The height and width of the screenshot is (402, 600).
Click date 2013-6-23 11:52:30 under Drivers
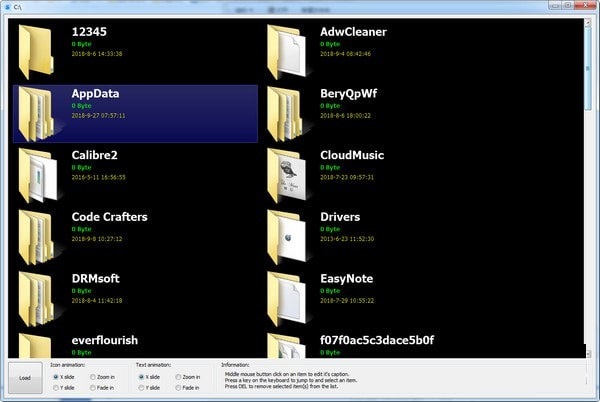[x=347, y=239]
